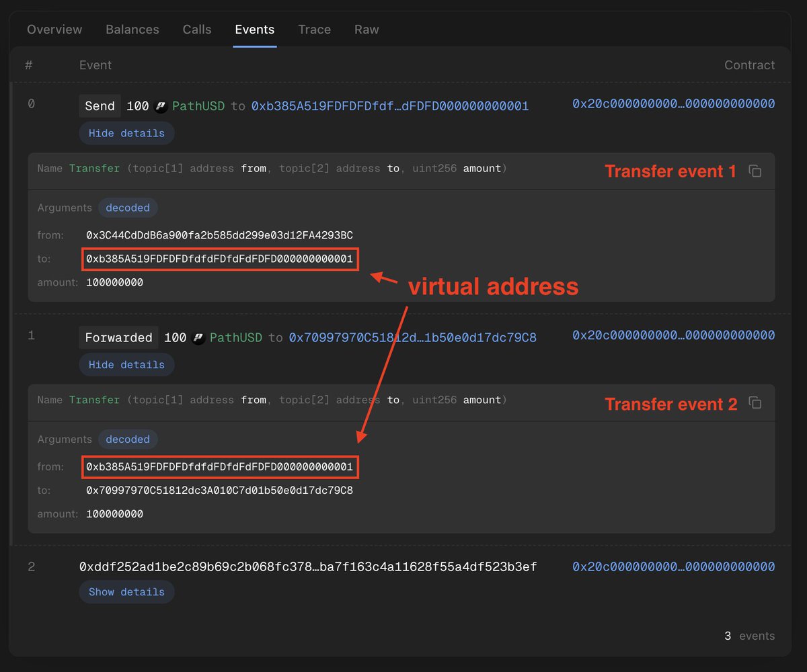The width and height of the screenshot is (807, 672).
Task: Click the Event column header
Action: [95, 65]
